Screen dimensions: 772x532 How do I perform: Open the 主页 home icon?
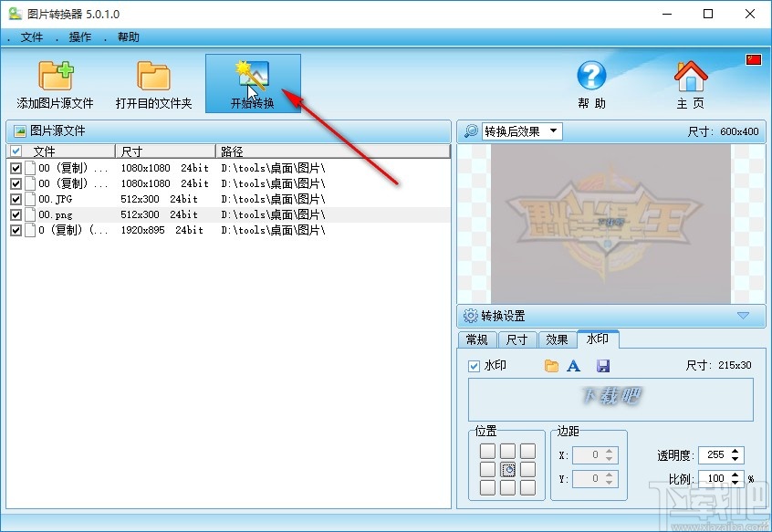click(690, 75)
